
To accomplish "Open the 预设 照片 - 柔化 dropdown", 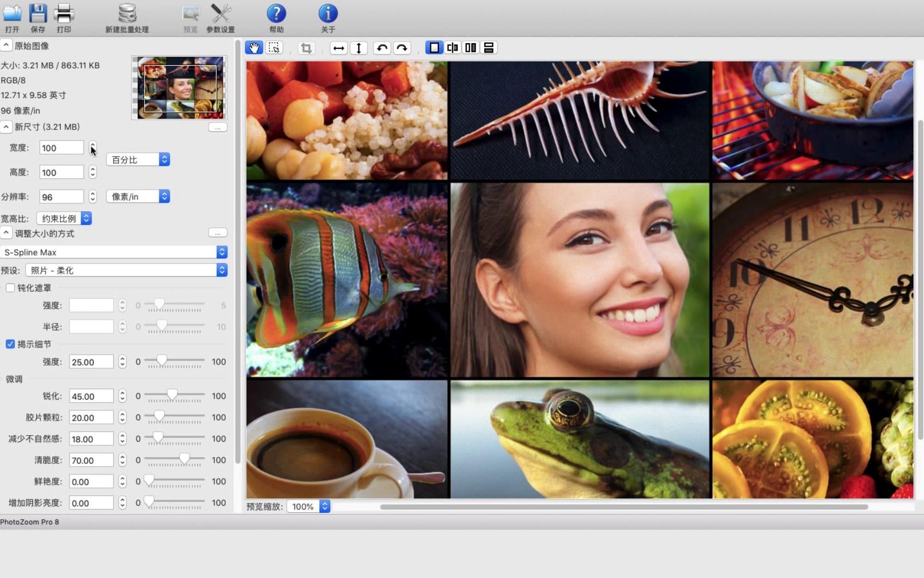I will coord(127,270).
